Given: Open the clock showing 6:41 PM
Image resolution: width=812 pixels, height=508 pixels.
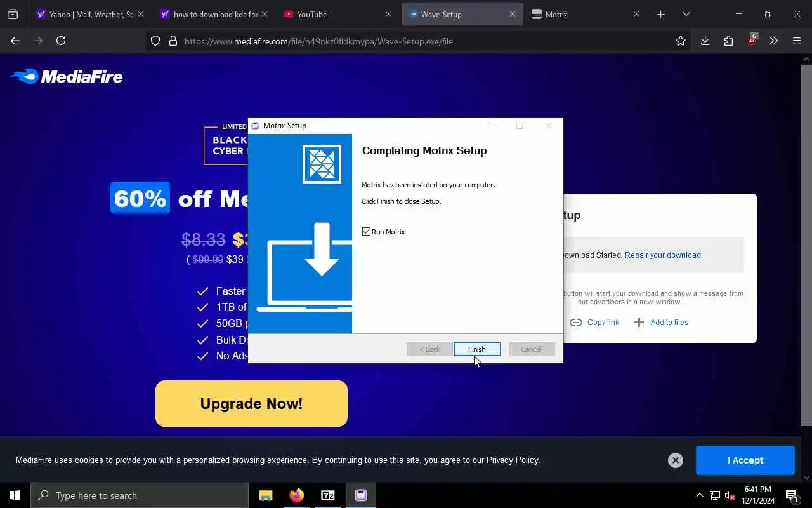Looking at the screenshot, I should tap(757, 495).
